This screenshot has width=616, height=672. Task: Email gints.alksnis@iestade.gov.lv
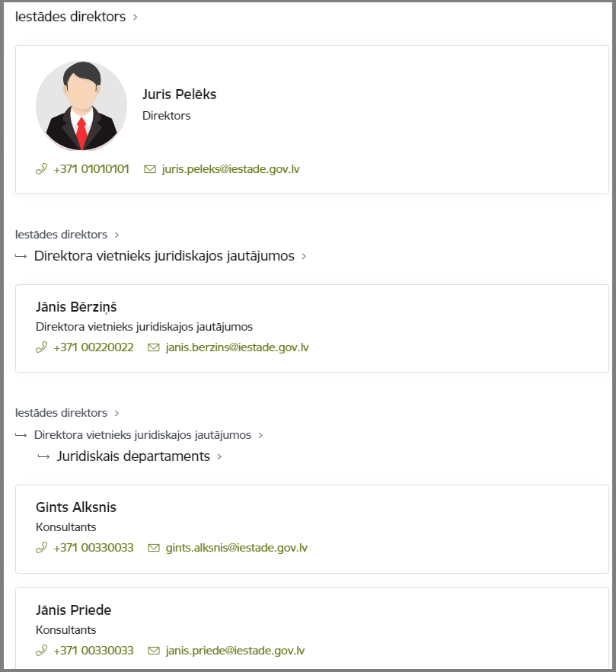click(x=237, y=548)
